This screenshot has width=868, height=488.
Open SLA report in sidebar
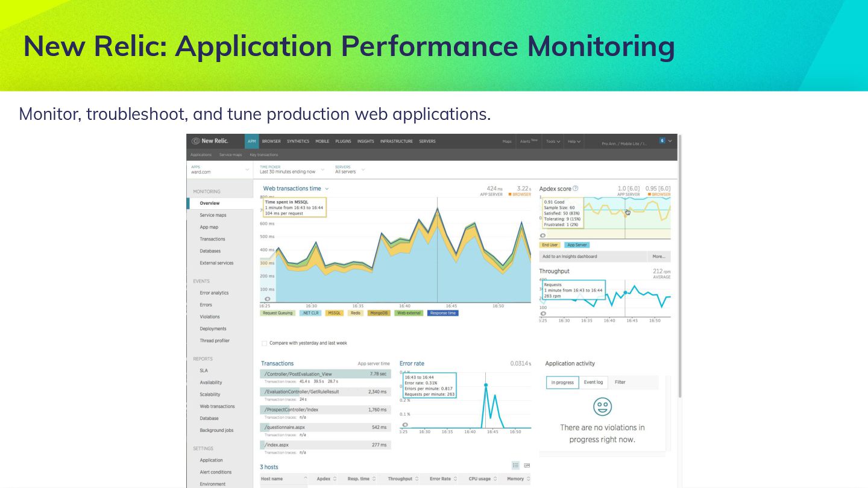coord(204,371)
